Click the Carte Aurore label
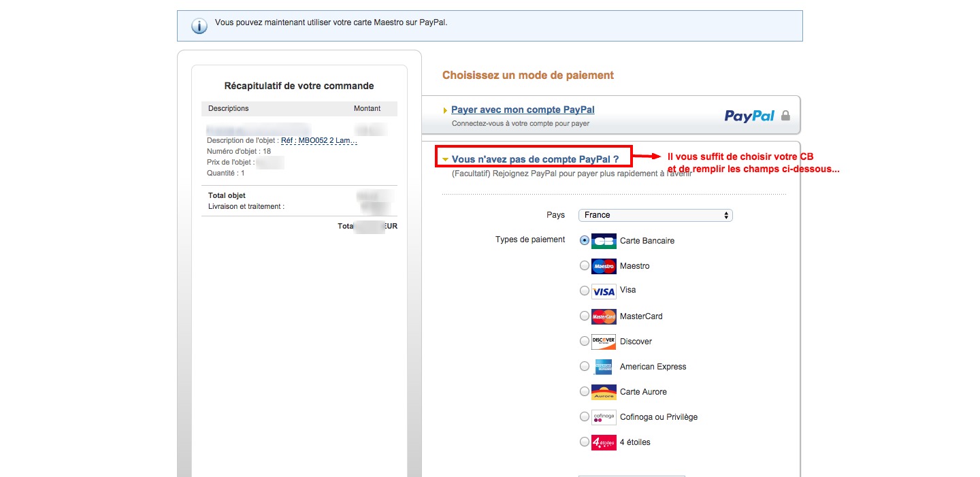980x477 pixels. [643, 392]
